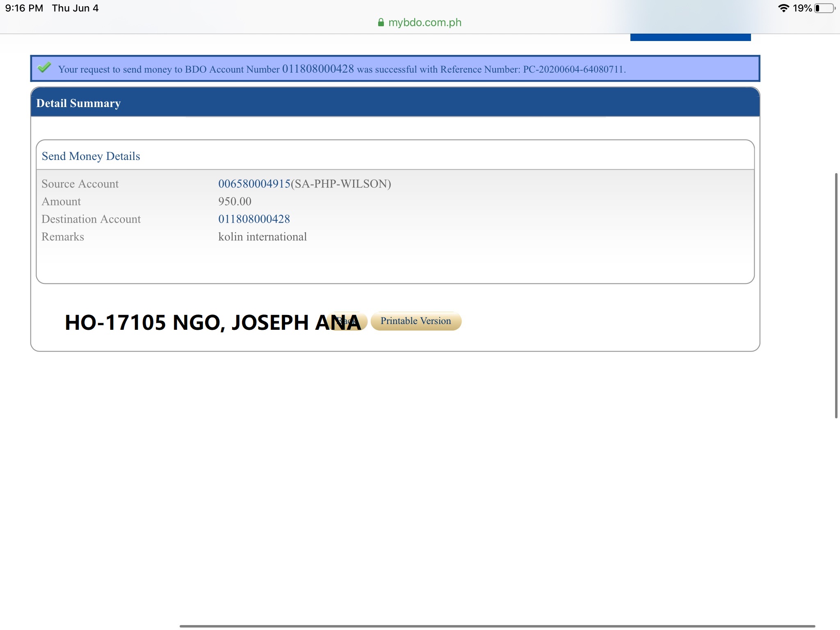The image size is (840, 630).
Task: Click the 950.00 amount value
Action: click(x=235, y=201)
